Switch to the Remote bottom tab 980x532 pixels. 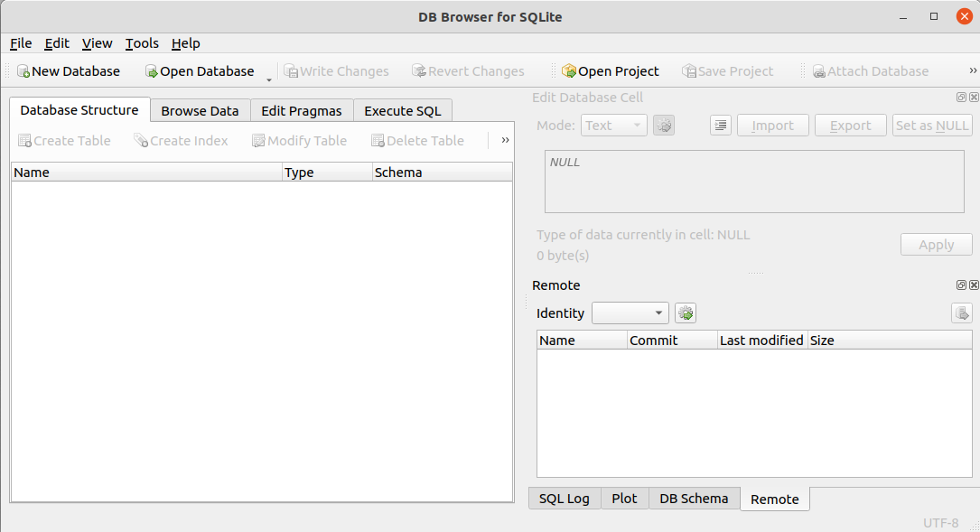pos(774,499)
